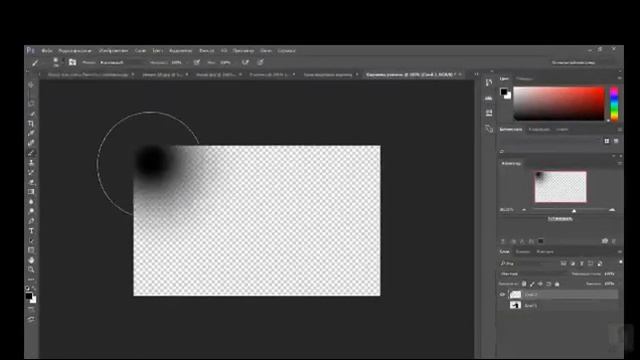
Task: Select the Healing Brush tool
Action: pos(31,143)
